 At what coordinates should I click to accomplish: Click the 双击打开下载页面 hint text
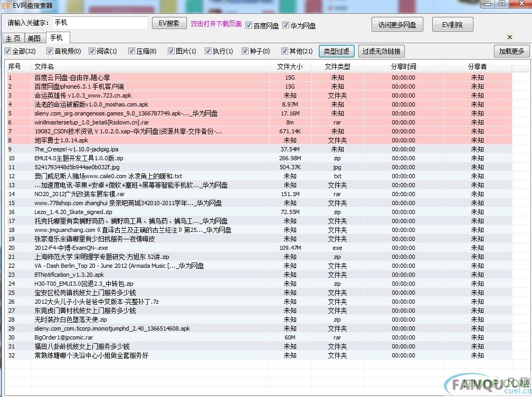216,24
